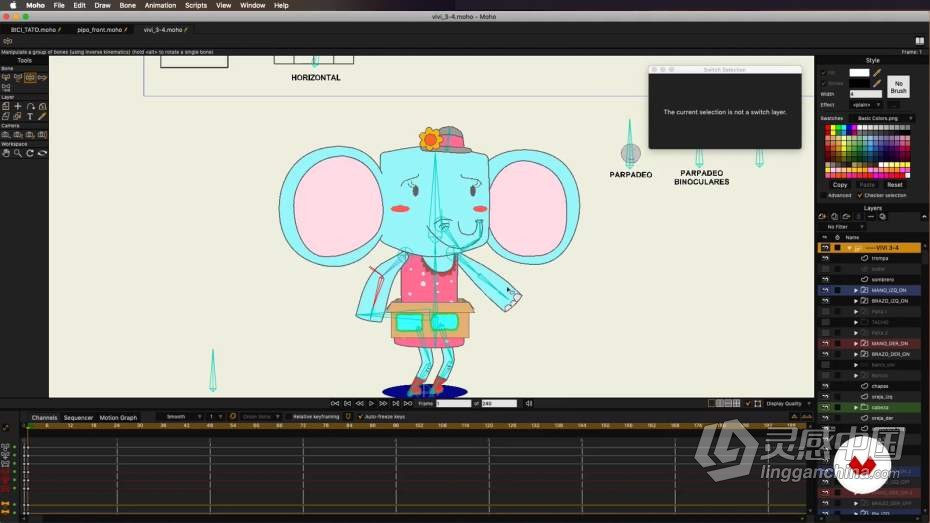The height and width of the screenshot is (523, 930).
Task: Toggle visibility of cabeza layer
Action: [x=825, y=407]
